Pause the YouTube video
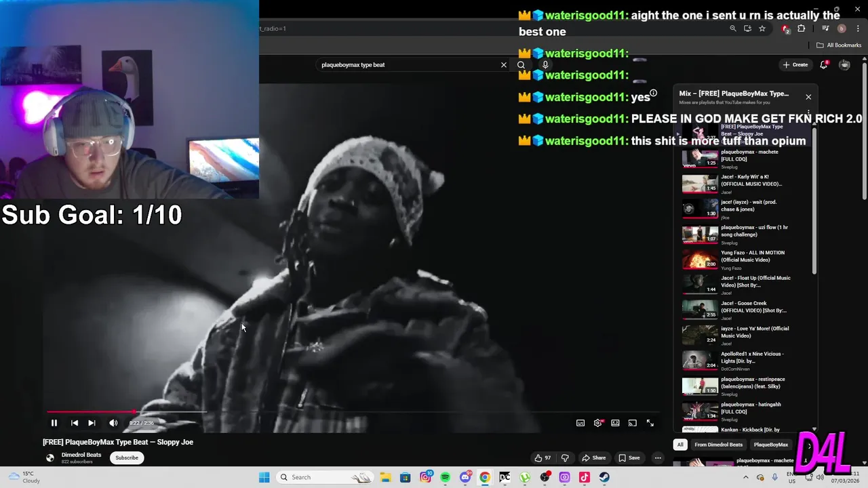 54,423
